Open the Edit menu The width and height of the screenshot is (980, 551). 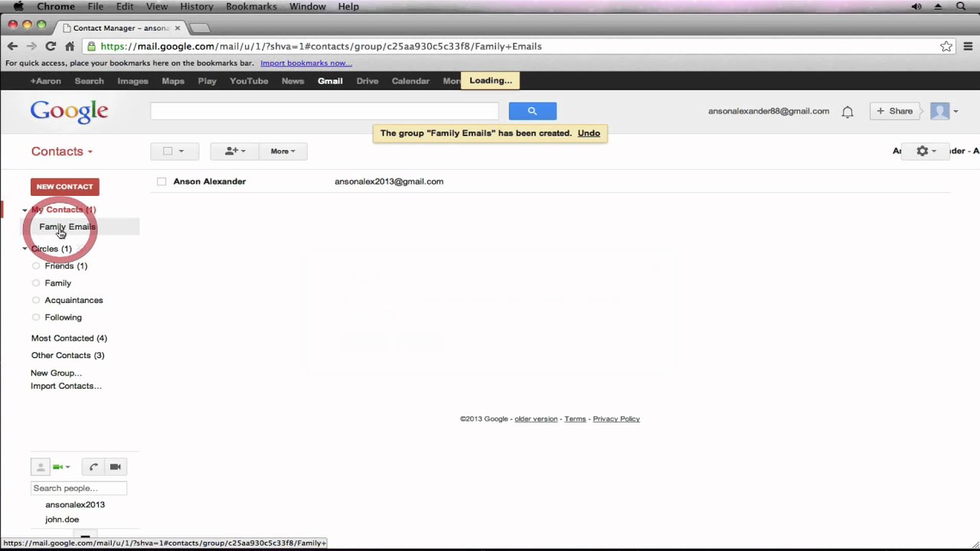pyautogui.click(x=125, y=6)
